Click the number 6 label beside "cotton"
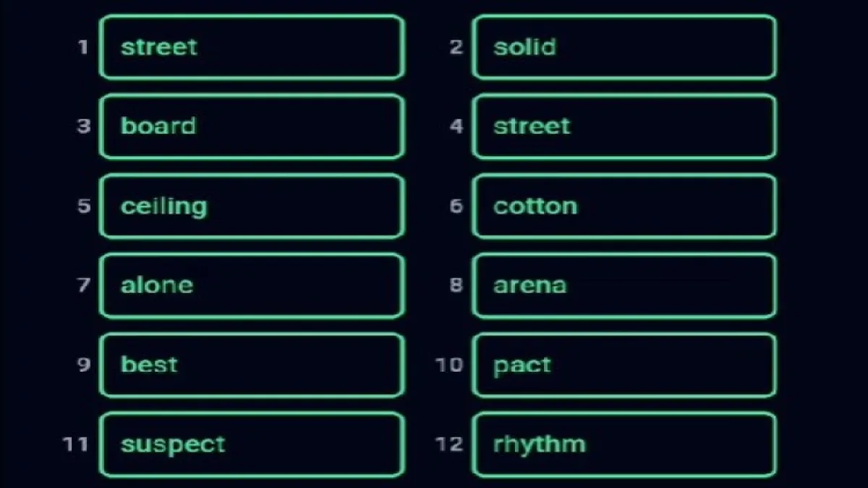Viewport: 868px width, 488px height. [456, 206]
